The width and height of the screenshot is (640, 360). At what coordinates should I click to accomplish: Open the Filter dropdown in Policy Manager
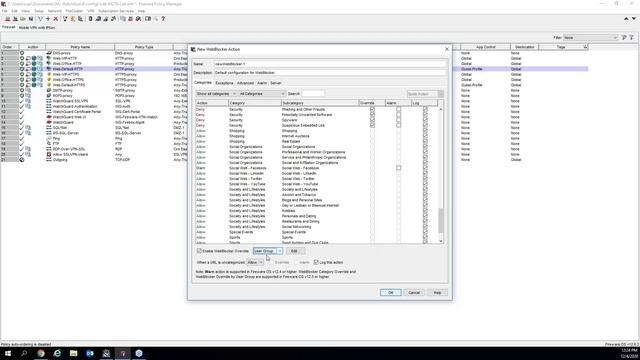pos(591,38)
